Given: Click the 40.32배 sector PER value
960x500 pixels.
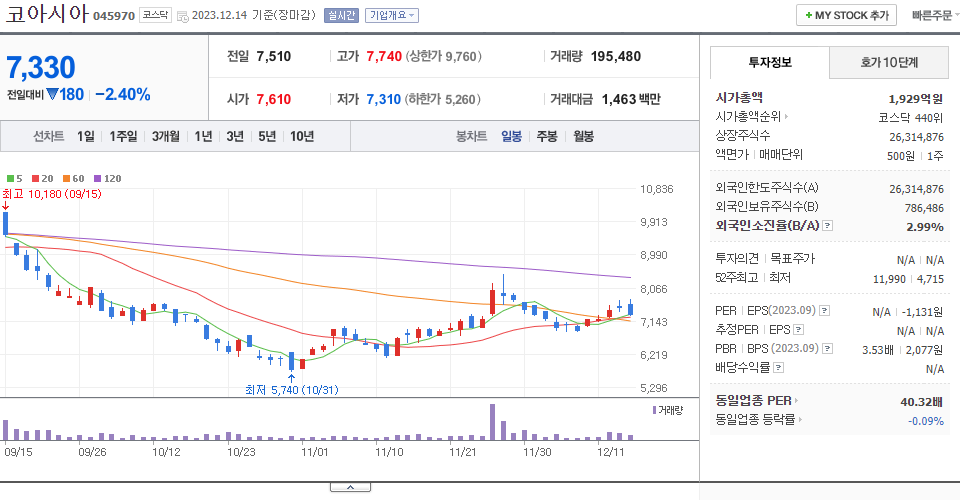Looking at the screenshot, I should pyautogui.click(x=921, y=401).
